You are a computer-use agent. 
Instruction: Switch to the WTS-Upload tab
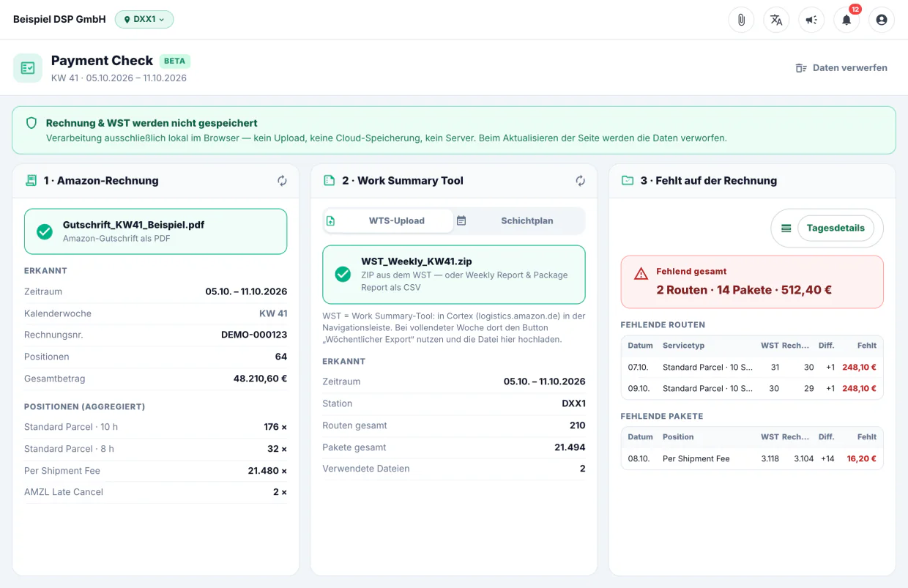[x=388, y=220]
